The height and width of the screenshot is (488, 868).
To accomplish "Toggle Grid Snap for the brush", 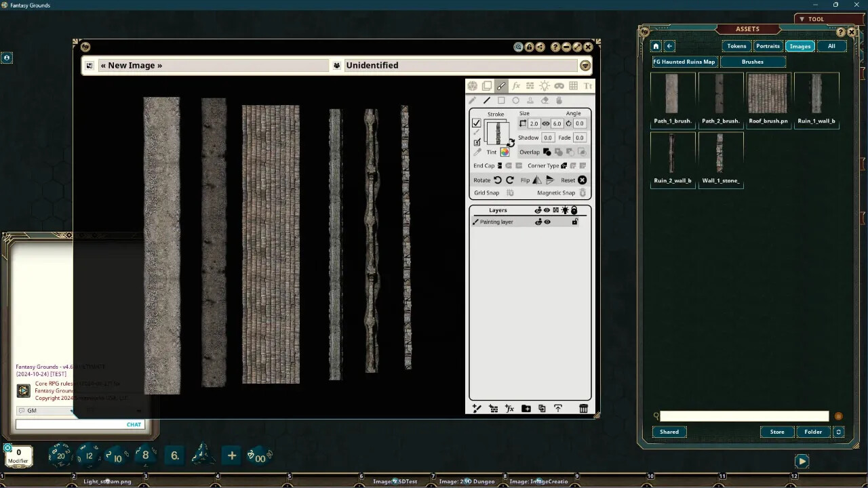I will click(510, 192).
